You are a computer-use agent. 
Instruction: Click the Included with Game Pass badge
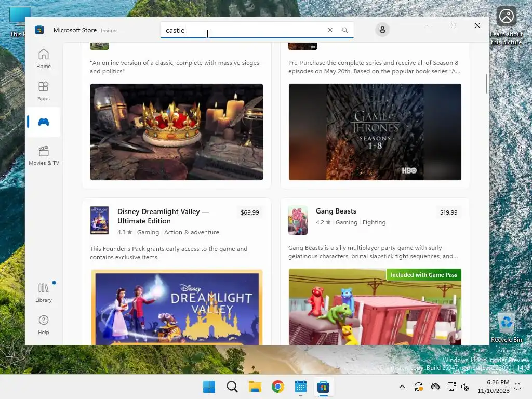(424, 275)
